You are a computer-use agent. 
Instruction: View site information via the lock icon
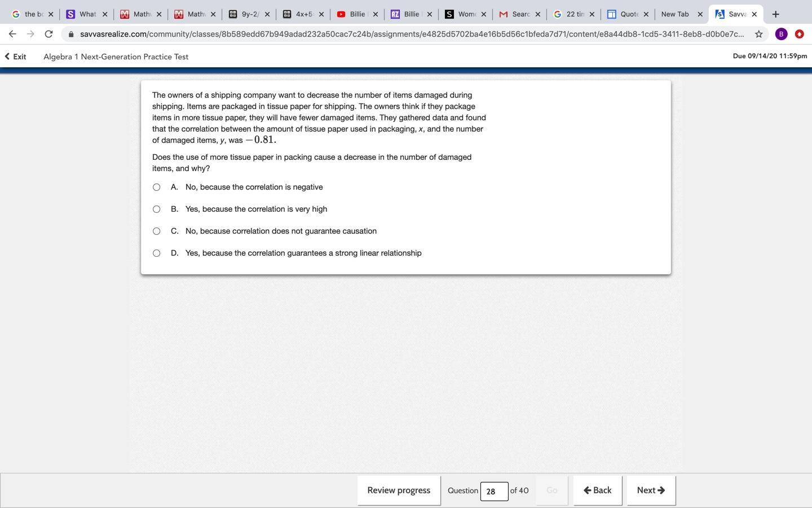tap(70, 34)
